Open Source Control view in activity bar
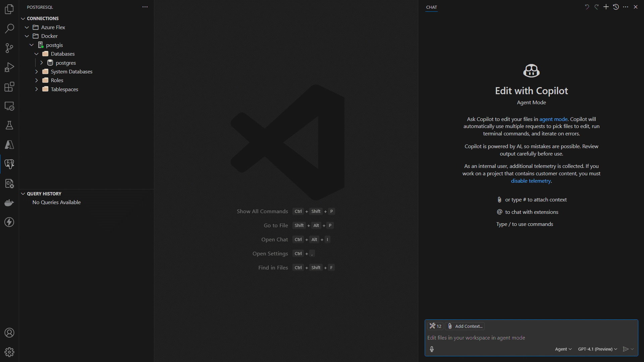 (x=9, y=48)
